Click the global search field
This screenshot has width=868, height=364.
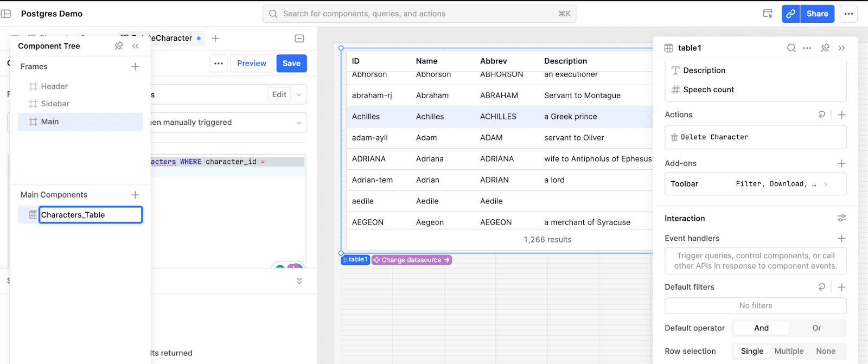pyautogui.click(x=419, y=14)
